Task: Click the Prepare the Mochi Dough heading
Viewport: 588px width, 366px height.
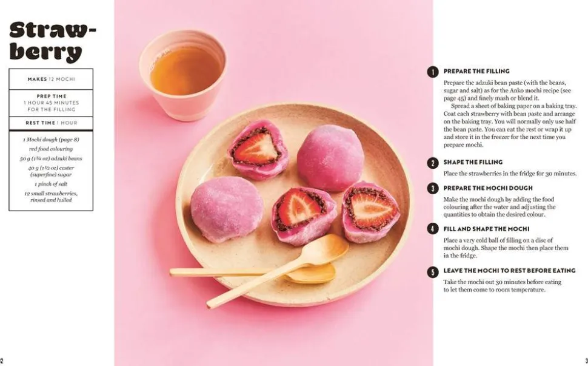Action: 488,188
